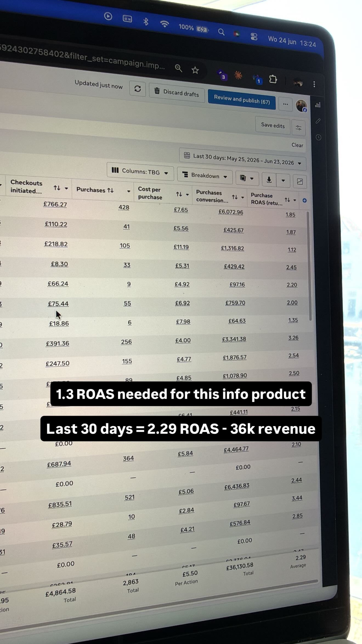This screenshot has height=644, width=362.
Task: Click the Discard drafts button
Action: click(x=177, y=93)
